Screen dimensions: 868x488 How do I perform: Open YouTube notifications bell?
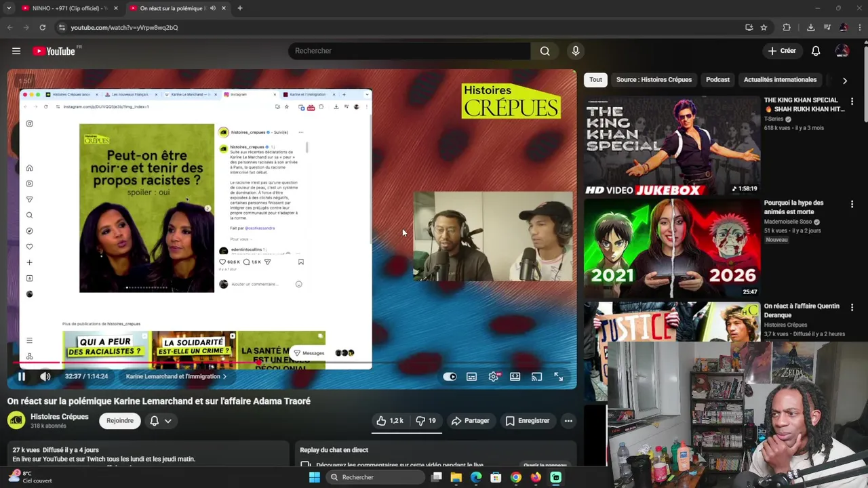coord(816,51)
